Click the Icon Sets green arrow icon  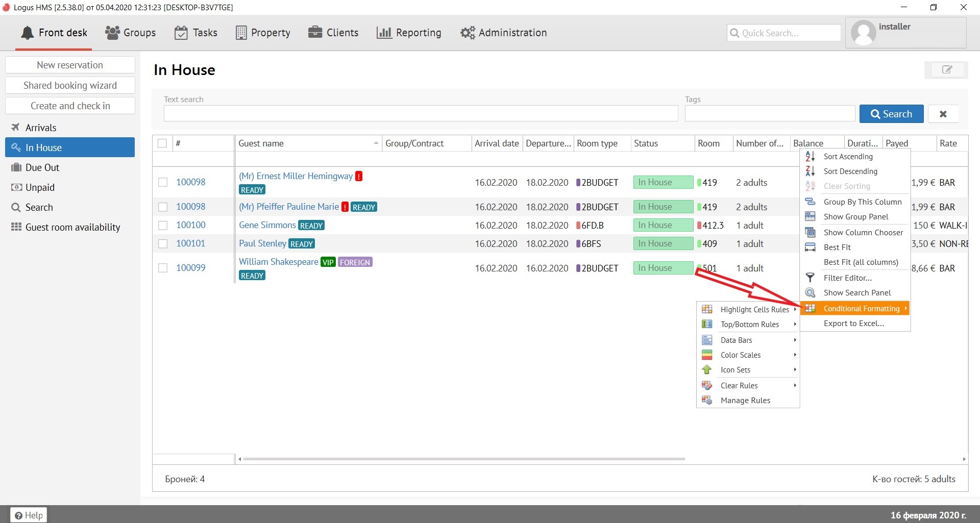pyautogui.click(x=707, y=369)
